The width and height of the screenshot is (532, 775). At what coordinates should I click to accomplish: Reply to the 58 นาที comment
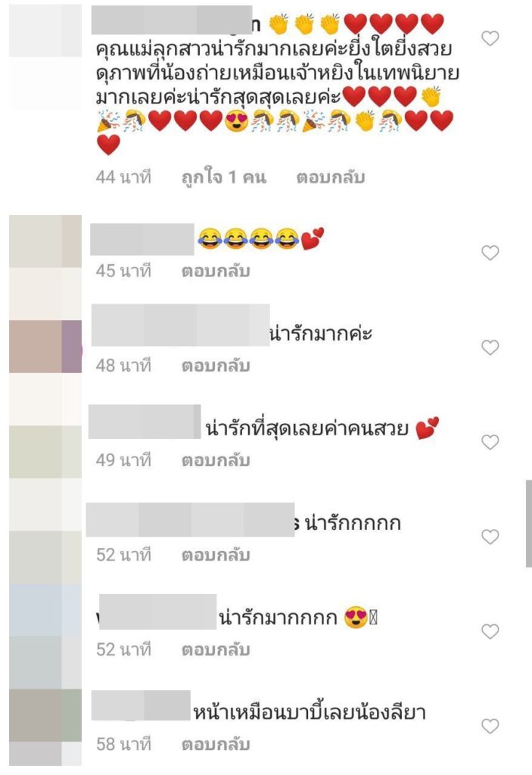click(x=216, y=745)
